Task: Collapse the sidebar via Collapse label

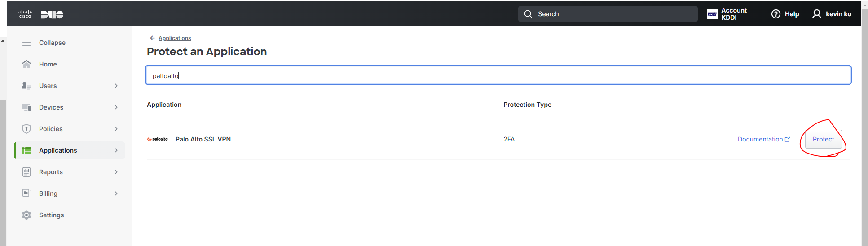Action: (x=52, y=43)
